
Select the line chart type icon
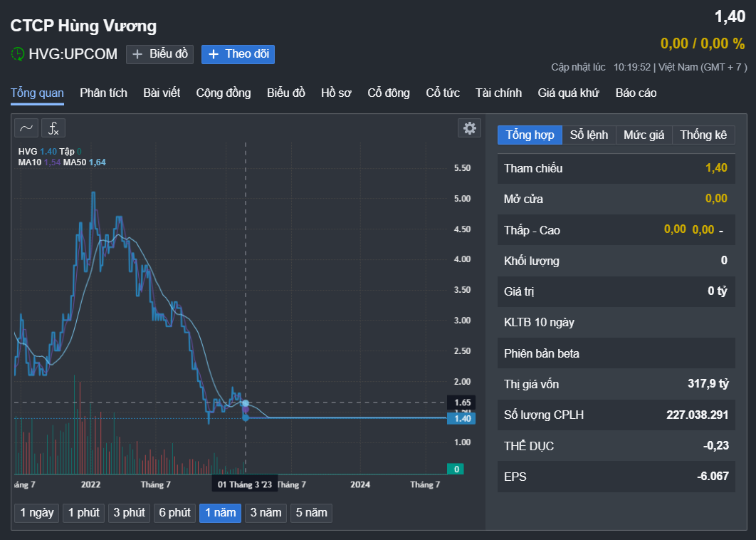click(26, 128)
